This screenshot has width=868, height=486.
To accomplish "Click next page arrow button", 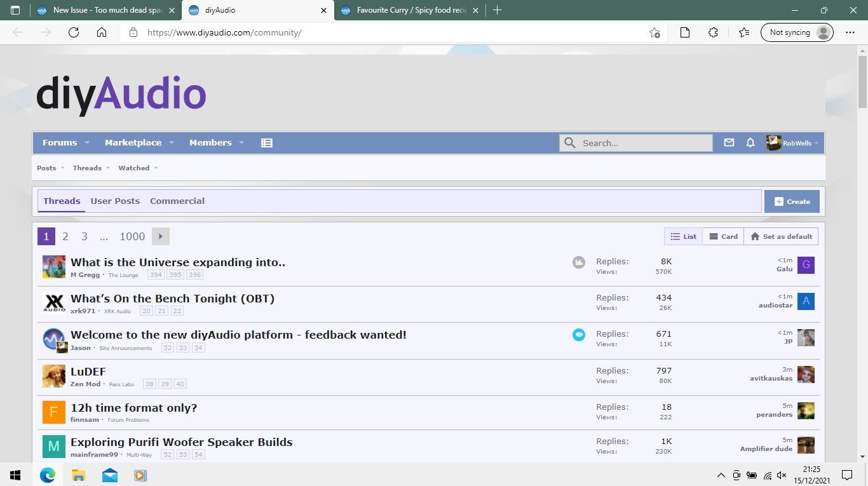I will pyautogui.click(x=161, y=236).
